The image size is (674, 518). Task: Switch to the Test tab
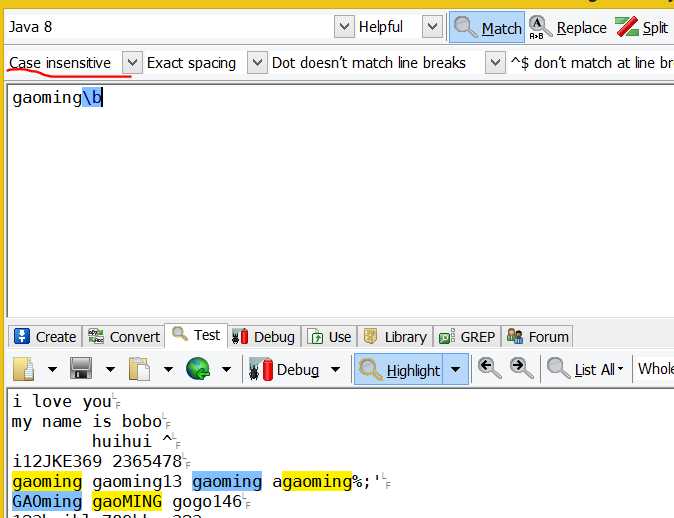[x=196, y=335]
